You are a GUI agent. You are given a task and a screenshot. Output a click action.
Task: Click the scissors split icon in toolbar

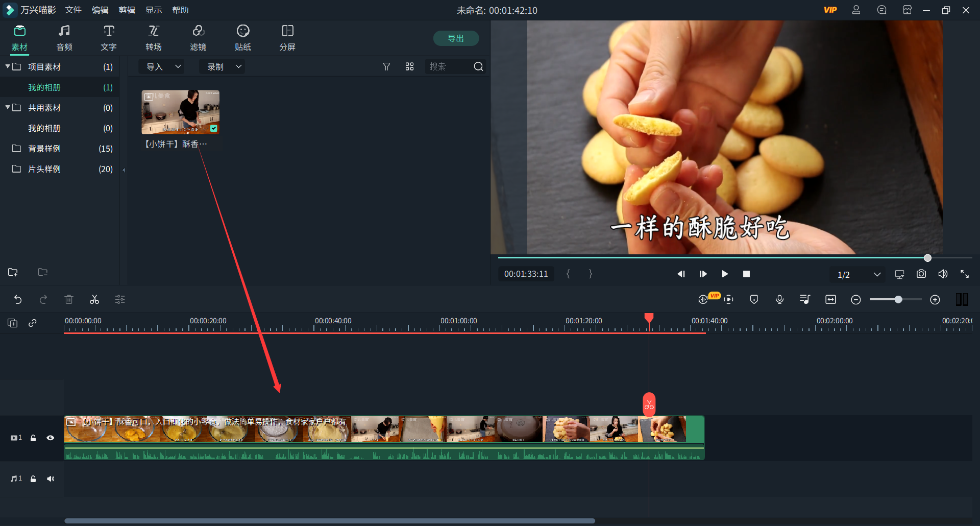click(x=94, y=300)
